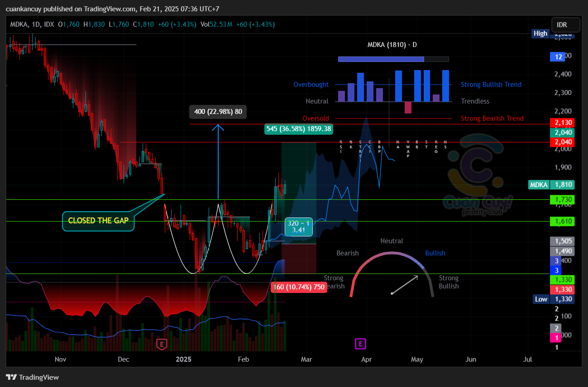
Task: Click the red earnings E marker
Action: (x=161, y=345)
